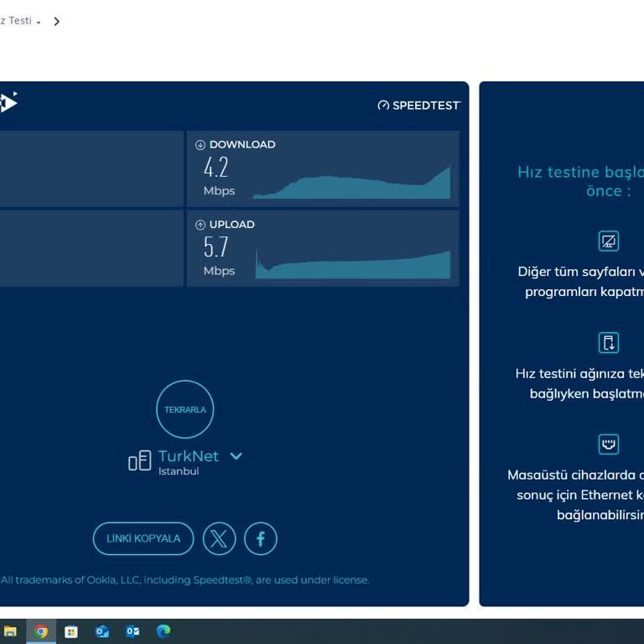644x644 pixels.
Task: Click the TurkNet triangle logo in the panel corner
Action: tap(8, 102)
